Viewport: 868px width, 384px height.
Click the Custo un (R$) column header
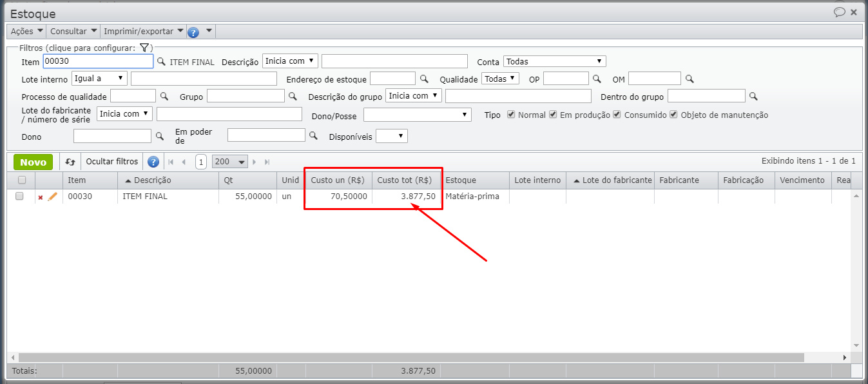click(x=339, y=180)
